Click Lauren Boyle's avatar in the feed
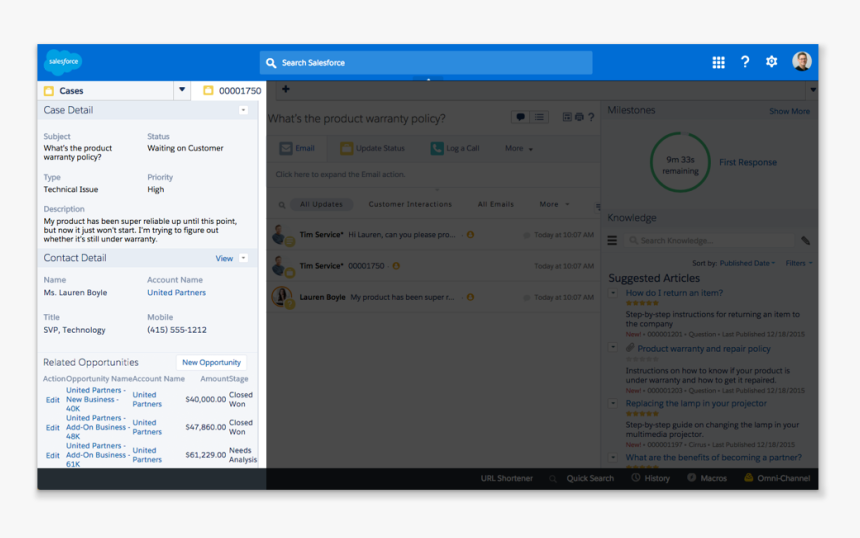 (x=282, y=297)
